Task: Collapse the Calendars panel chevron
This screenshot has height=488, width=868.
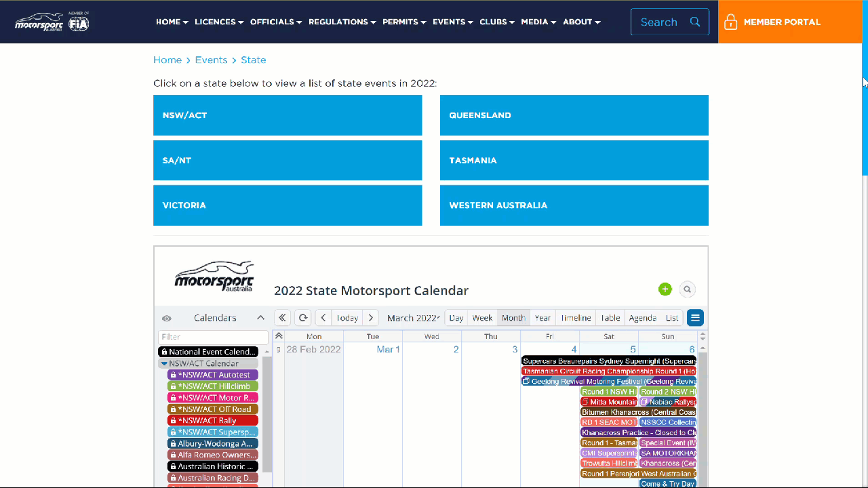Action: tap(260, 318)
